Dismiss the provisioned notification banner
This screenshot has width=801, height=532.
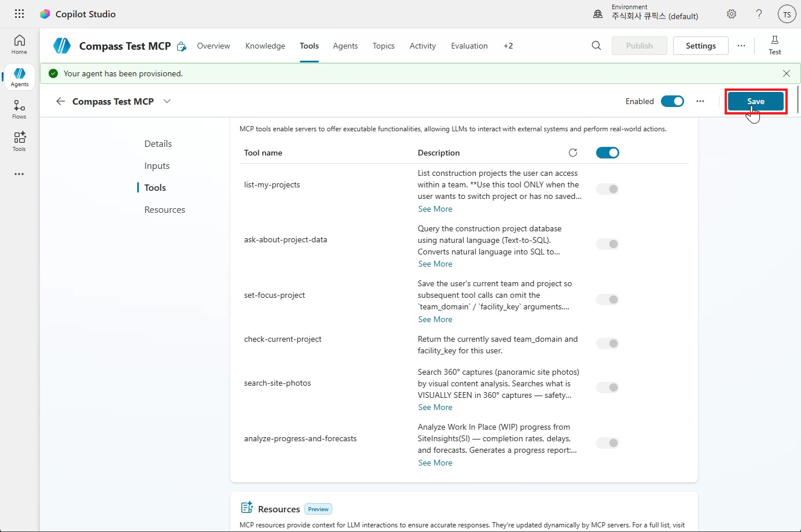tap(786, 73)
